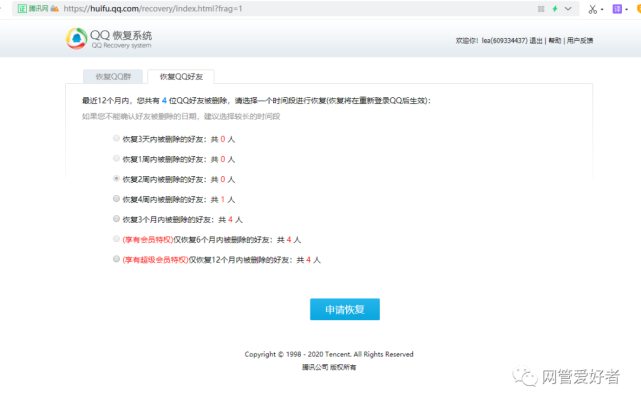Click the Copyright 1998 - 2020 Tencent text
This screenshot has width=641, height=405.
click(329, 354)
